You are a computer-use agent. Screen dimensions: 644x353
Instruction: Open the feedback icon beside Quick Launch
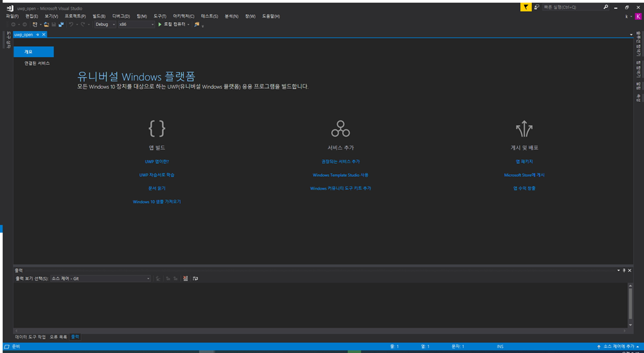coord(537,7)
